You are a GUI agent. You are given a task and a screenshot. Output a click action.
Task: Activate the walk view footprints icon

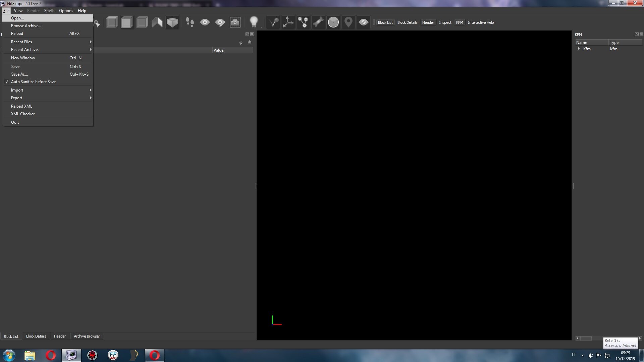pos(190,22)
